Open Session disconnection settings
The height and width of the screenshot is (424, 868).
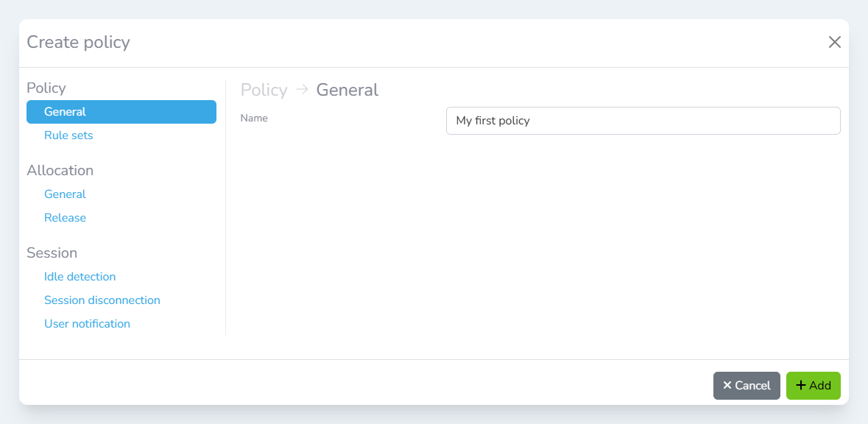click(102, 300)
